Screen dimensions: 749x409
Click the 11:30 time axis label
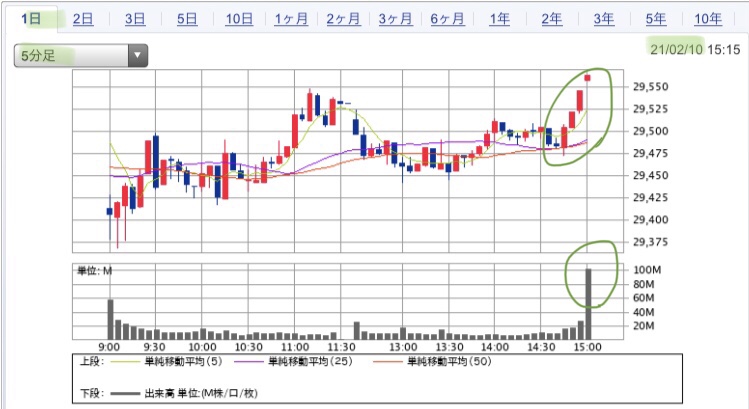pyautogui.click(x=341, y=347)
